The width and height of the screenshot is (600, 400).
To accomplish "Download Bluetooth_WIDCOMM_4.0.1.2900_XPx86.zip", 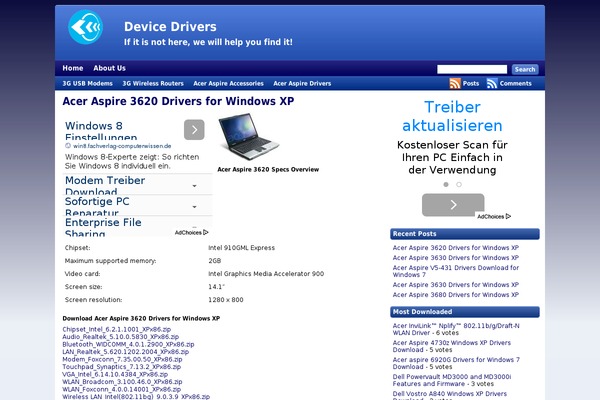I will (128, 344).
